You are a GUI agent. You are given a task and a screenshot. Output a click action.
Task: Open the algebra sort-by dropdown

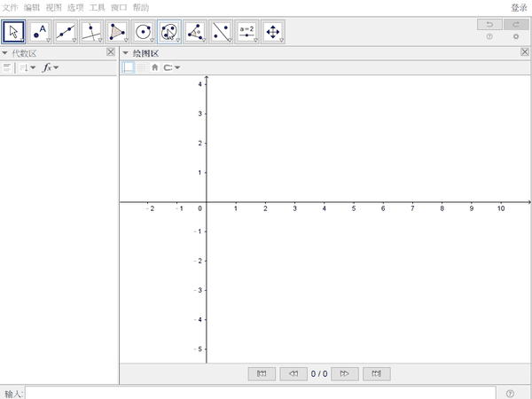27,67
